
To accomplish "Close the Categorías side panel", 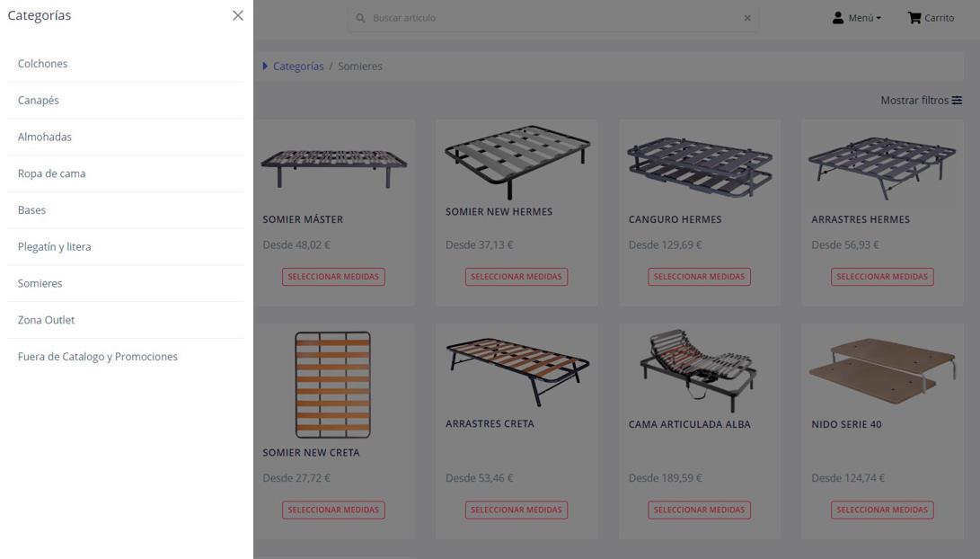I will [237, 15].
